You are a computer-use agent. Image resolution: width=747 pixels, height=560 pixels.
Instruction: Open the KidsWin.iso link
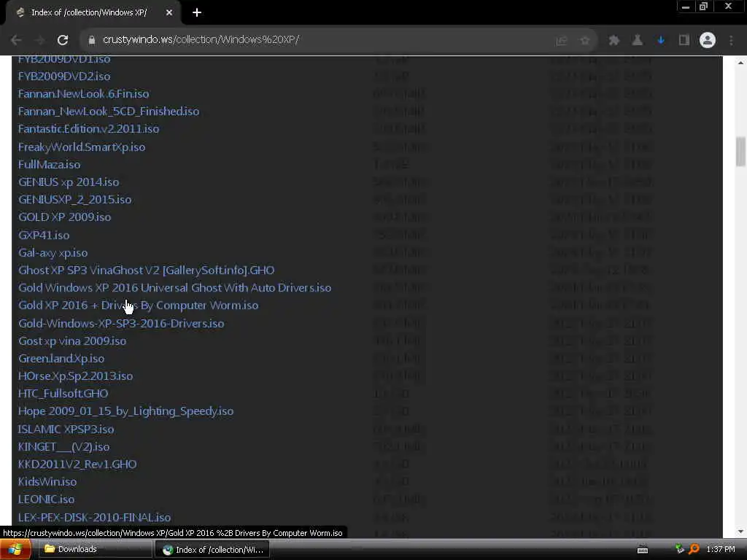(47, 482)
